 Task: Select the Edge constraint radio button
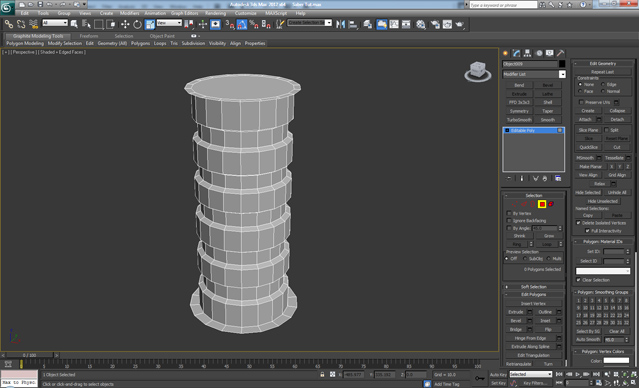point(603,84)
